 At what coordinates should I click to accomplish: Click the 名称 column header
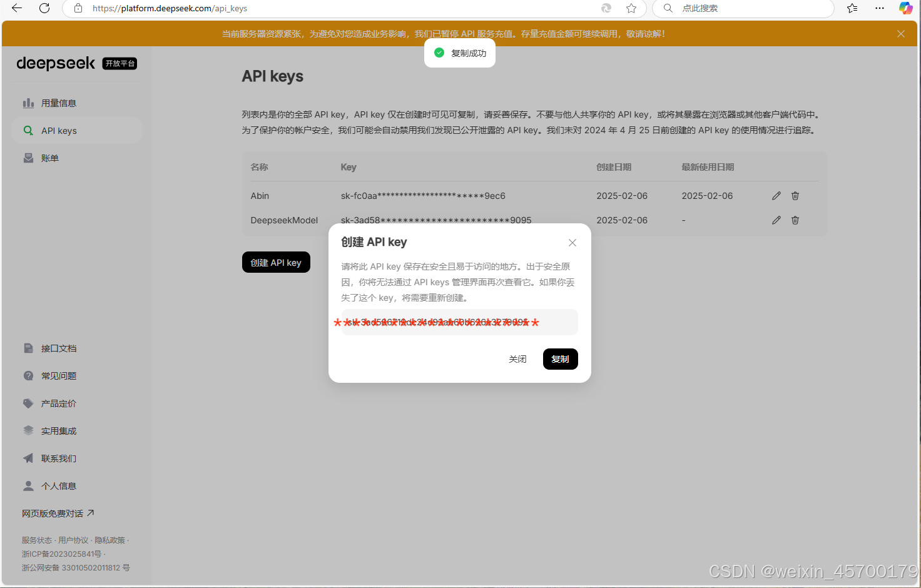(259, 167)
